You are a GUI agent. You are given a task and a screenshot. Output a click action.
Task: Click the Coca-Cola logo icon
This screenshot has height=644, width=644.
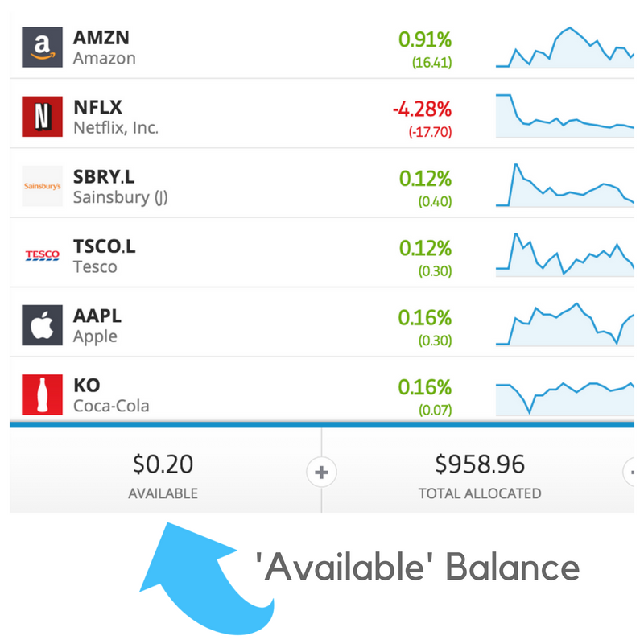pyautogui.click(x=43, y=393)
